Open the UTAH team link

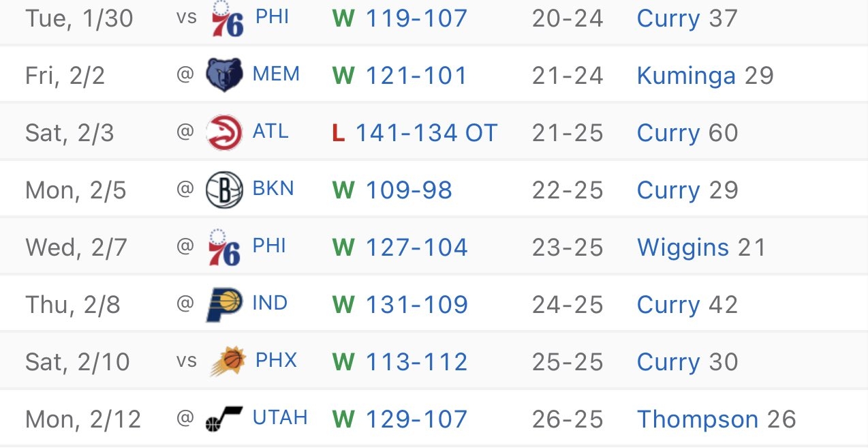(280, 417)
